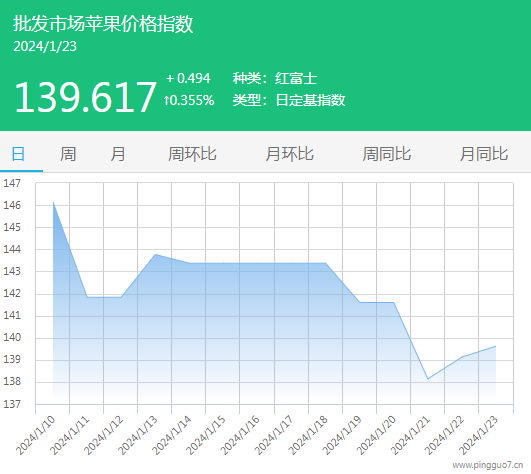Click the 0.355% rise percentage indicator
531x474 pixels.
coord(189,100)
